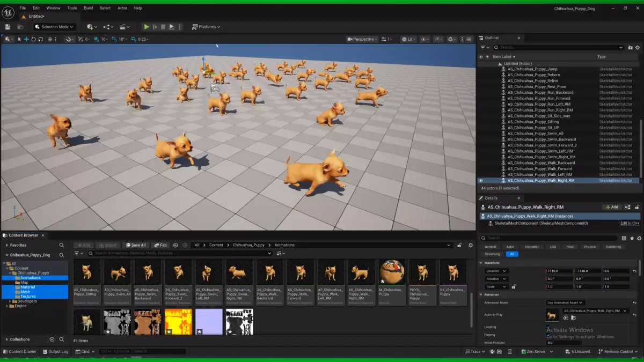644x362 pixels.
Task: Click the scale lock icon
Action: [x=514, y=286]
